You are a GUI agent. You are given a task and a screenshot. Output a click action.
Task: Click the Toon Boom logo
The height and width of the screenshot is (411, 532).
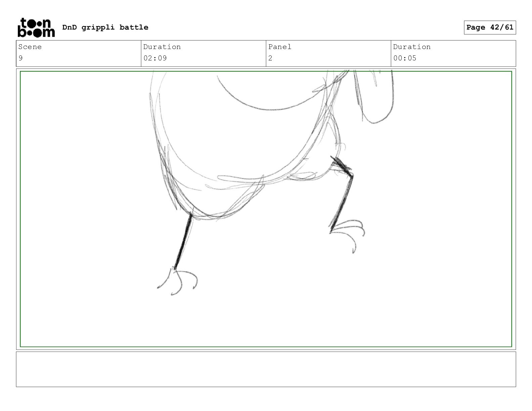pyautogui.click(x=36, y=27)
